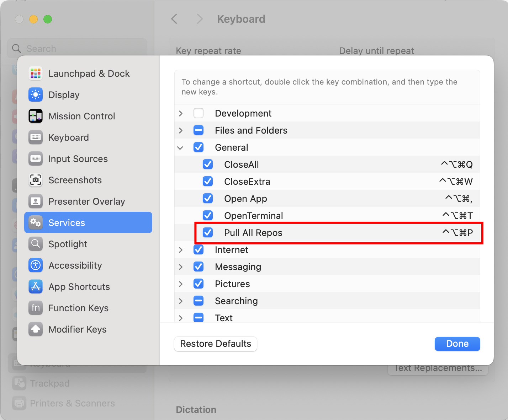
Task: Disable the Pull All Repos checkbox
Action: click(x=208, y=233)
